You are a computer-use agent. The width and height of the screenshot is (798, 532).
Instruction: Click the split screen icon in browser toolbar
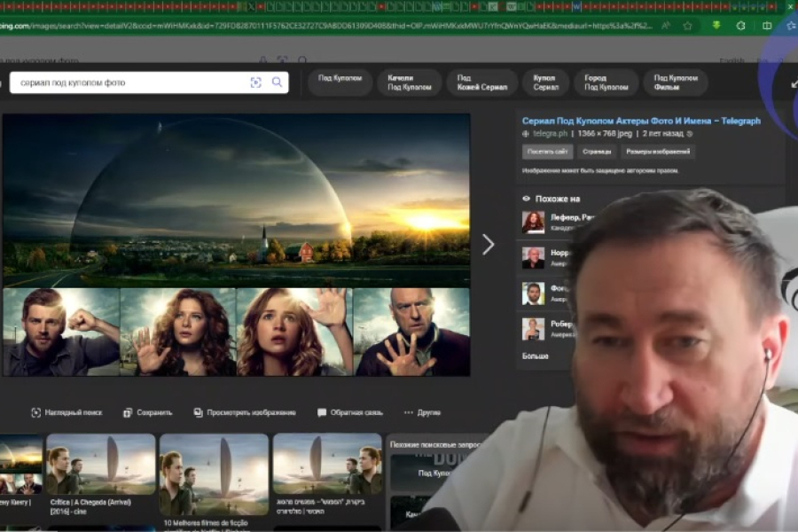767,26
